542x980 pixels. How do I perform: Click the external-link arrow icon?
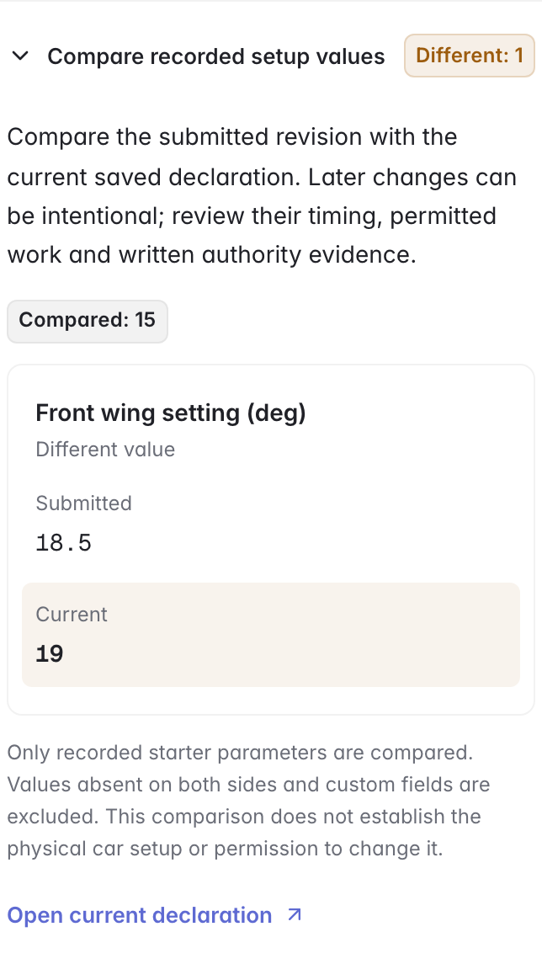tap(294, 915)
